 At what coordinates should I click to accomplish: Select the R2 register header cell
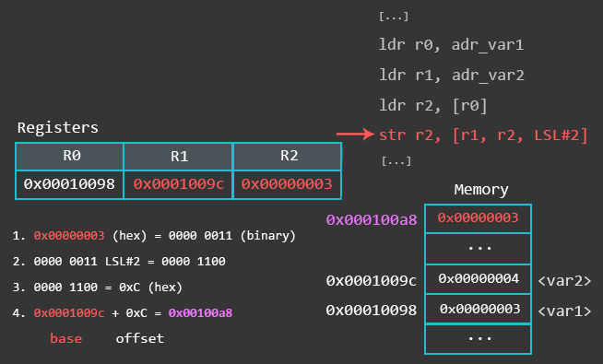[288, 157]
